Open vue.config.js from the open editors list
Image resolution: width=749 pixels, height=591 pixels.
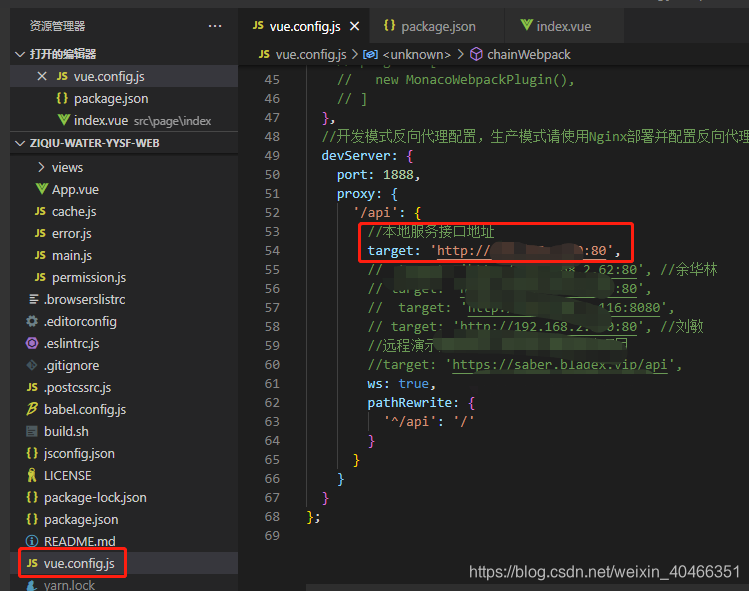coord(124,76)
